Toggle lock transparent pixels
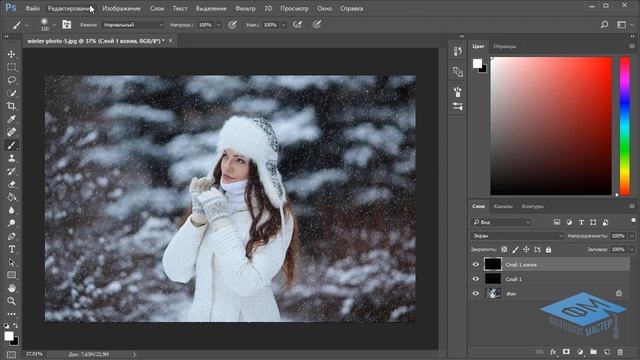This screenshot has width=640, height=360. coord(504,249)
